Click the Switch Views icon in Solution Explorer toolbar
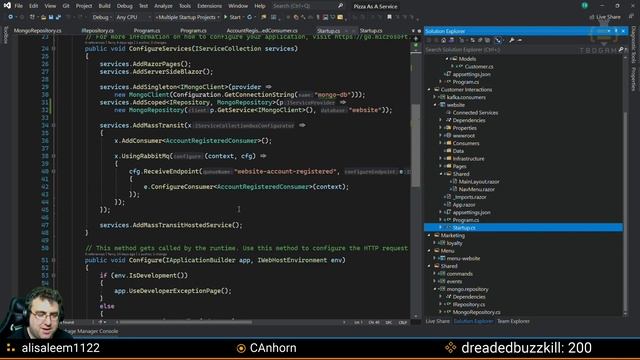The image size is (640, 360). 451,40
